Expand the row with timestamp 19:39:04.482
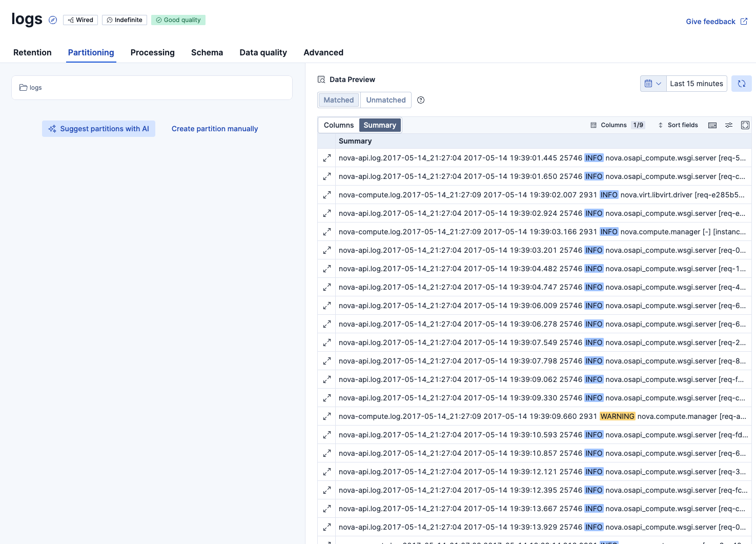The image size is (756, 544). (x=327, y=269)
